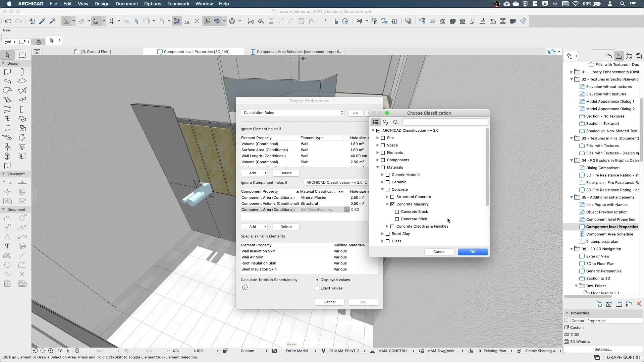Open Project Map icon in Navigator header
Screen dimensions: 644x362
pyautogui.click(x=608, y=56)
